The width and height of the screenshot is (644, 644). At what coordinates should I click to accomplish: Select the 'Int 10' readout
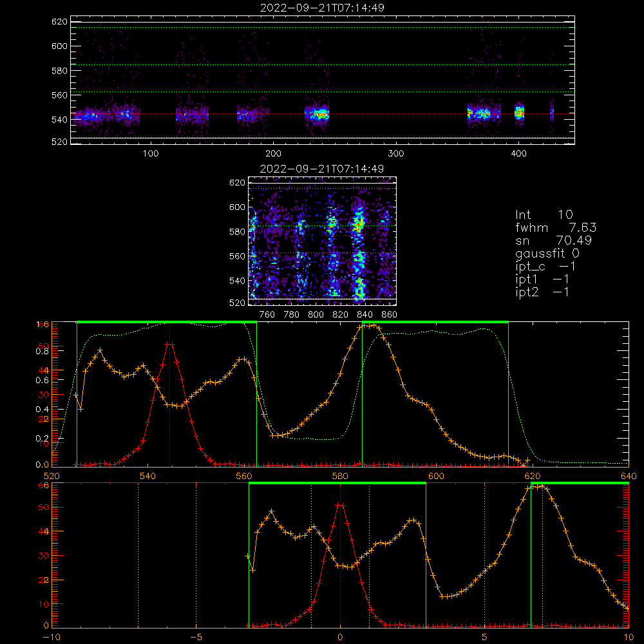point(544,214)
